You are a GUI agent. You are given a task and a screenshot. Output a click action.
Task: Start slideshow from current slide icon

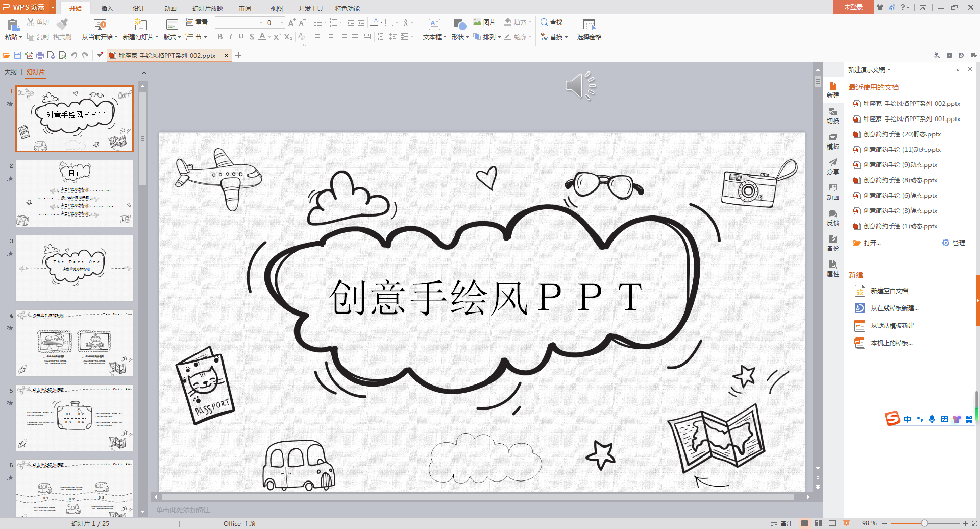pos(100,25)
